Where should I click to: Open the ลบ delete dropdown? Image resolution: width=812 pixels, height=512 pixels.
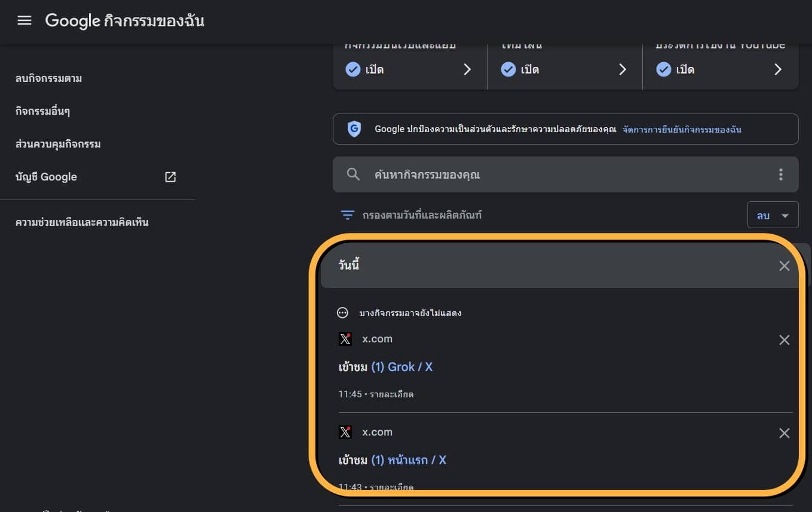click(773, 215)
